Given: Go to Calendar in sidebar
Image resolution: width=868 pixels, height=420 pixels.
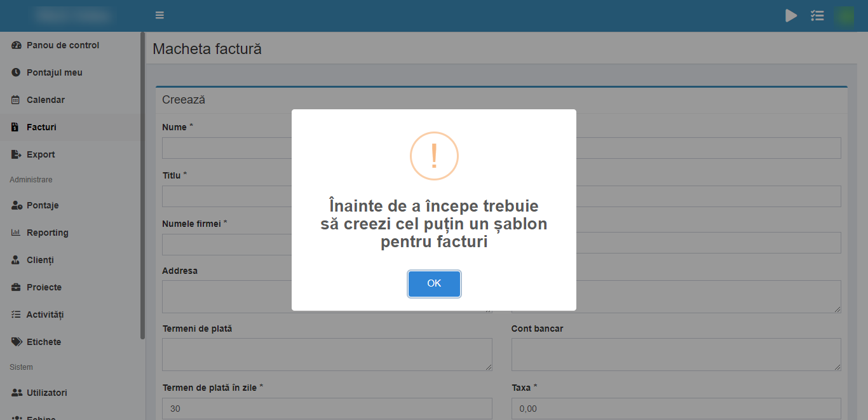Looking at the screenshot, I should tap(70, 100).
